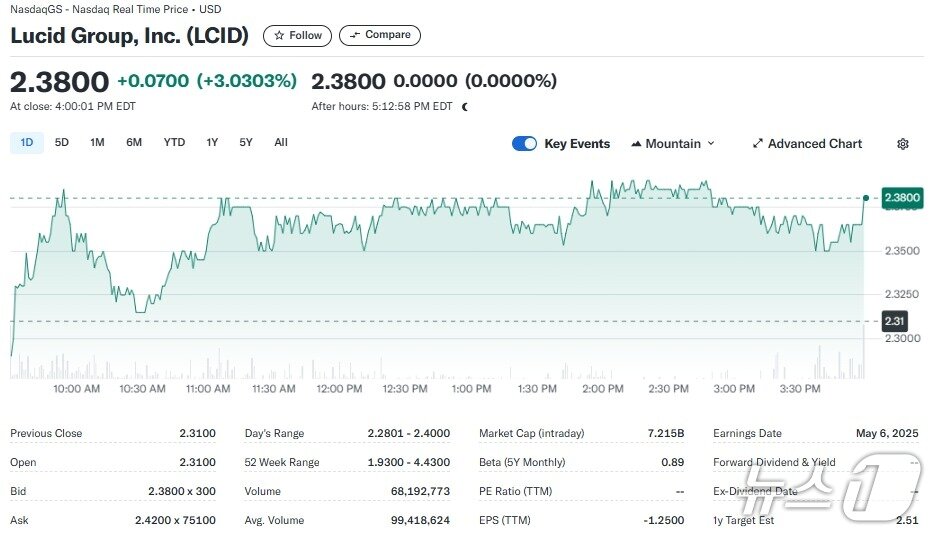The height and width of the screenshot is (535, 935).
Task: Open chart settings gear icon
Action: [903, 144]
